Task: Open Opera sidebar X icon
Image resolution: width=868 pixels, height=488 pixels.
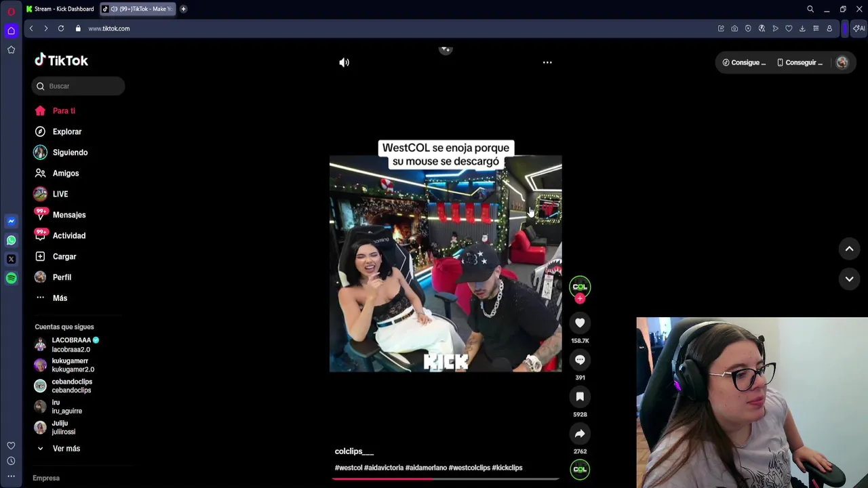Action: click(11, 259)
